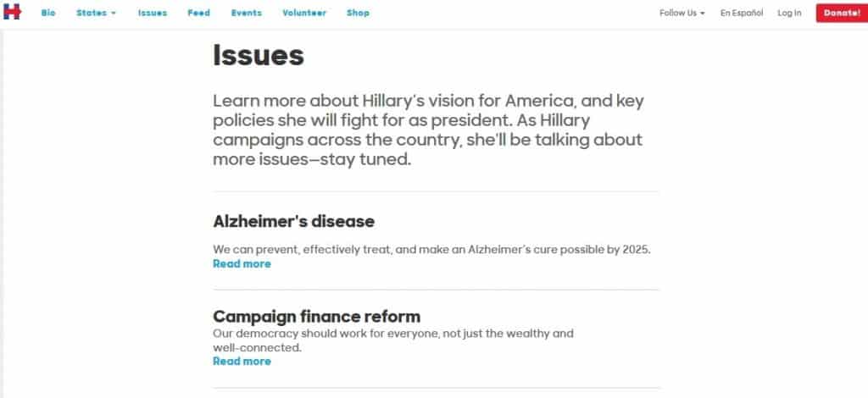The image size is (868, 398).
Task: Switch language with En Español
Action: pyautogui.click(x=742, y=13)
